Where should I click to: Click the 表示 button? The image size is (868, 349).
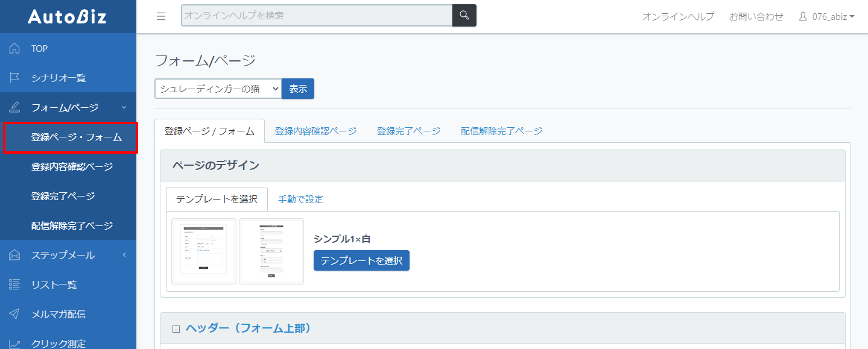coord(298,89)
